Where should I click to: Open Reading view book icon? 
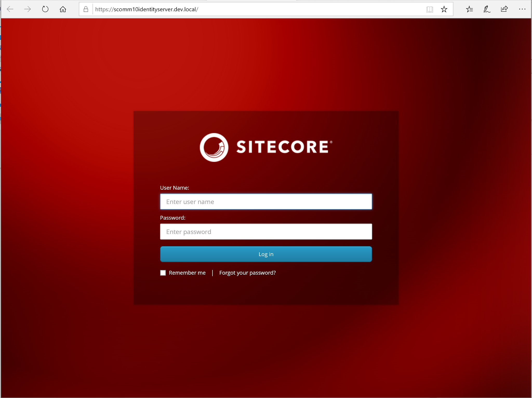click(430, 9)
